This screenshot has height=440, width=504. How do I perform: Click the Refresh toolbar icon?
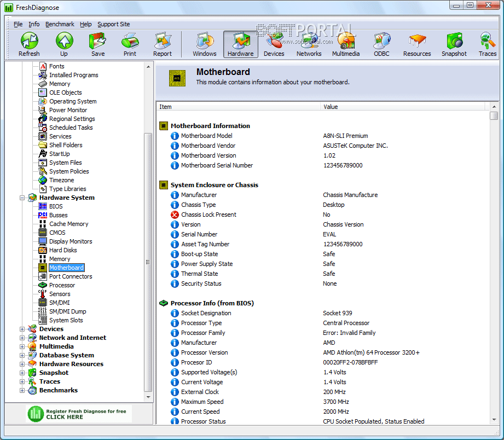[29, 44]
